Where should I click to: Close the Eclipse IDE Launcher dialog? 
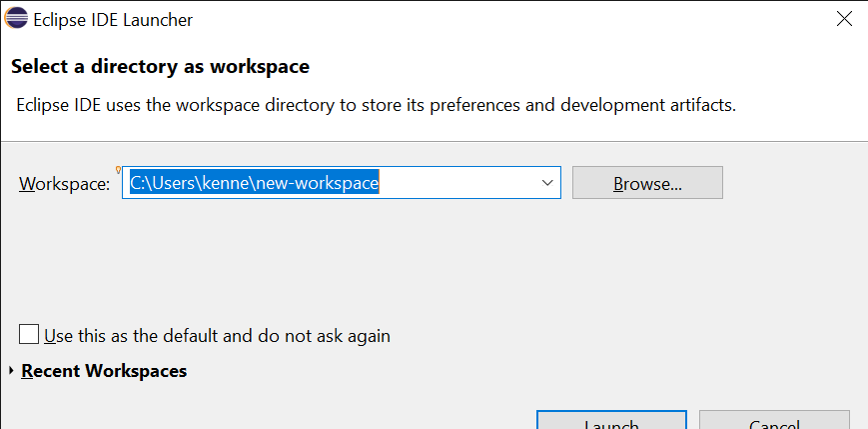point(844,19)
